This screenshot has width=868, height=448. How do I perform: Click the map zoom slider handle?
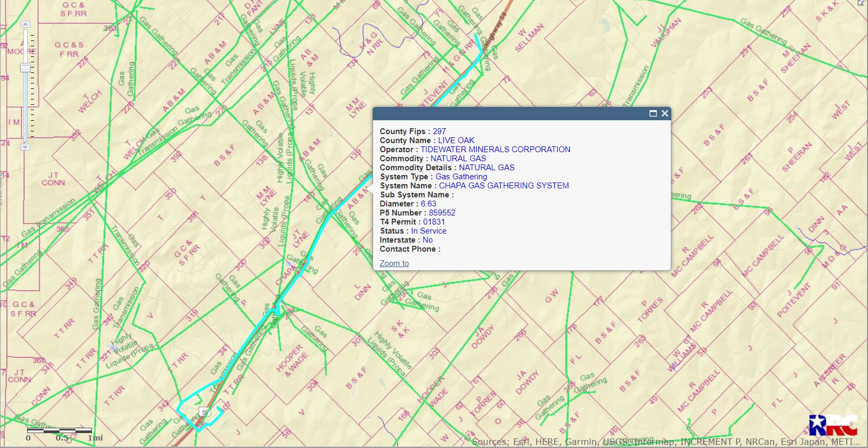coord(25,68)
